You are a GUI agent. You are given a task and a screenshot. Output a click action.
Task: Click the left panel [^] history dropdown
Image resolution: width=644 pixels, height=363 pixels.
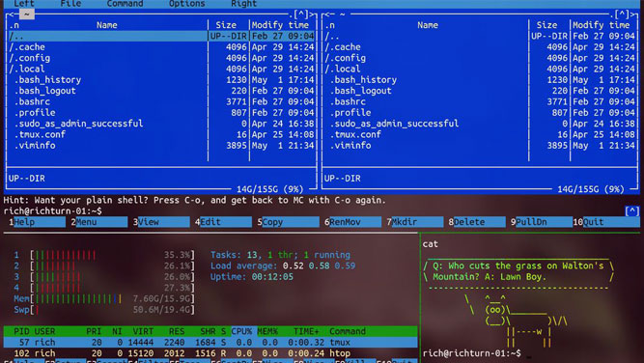click(x=300, y=14)
